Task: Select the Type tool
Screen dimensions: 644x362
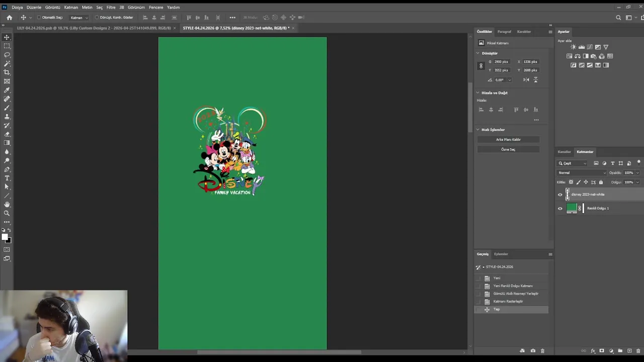Action: click(7, 178)
